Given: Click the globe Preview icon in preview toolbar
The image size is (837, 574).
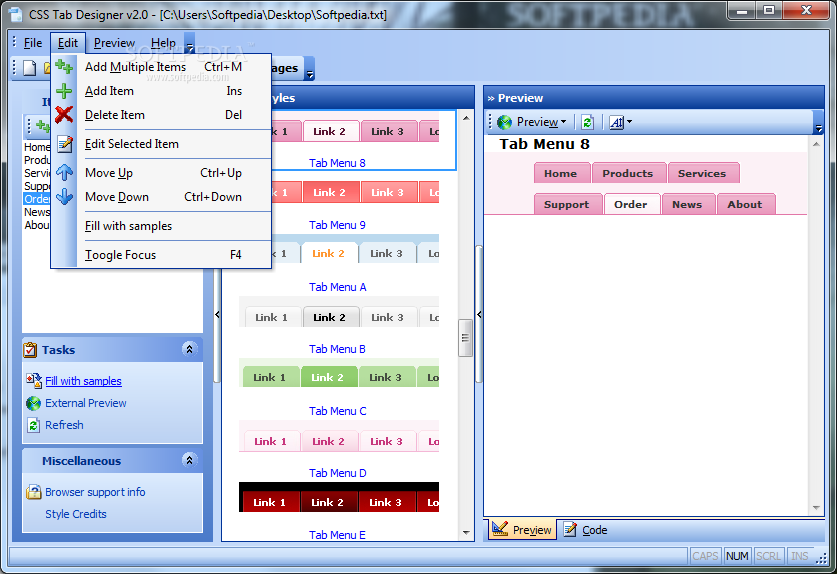Looking at the screenshot, I should (x=504, y=122).
